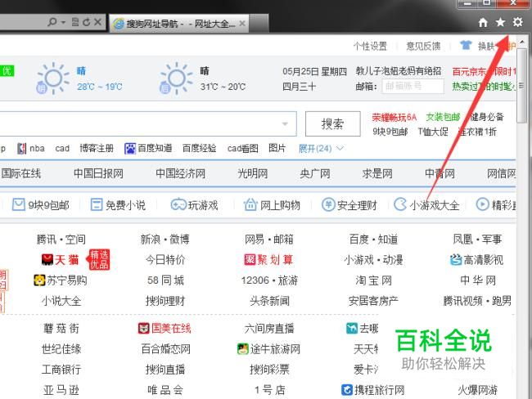Expand the 展开(24) shortcut list
This screenshot has width=532, height=399.
coord(321,149)
